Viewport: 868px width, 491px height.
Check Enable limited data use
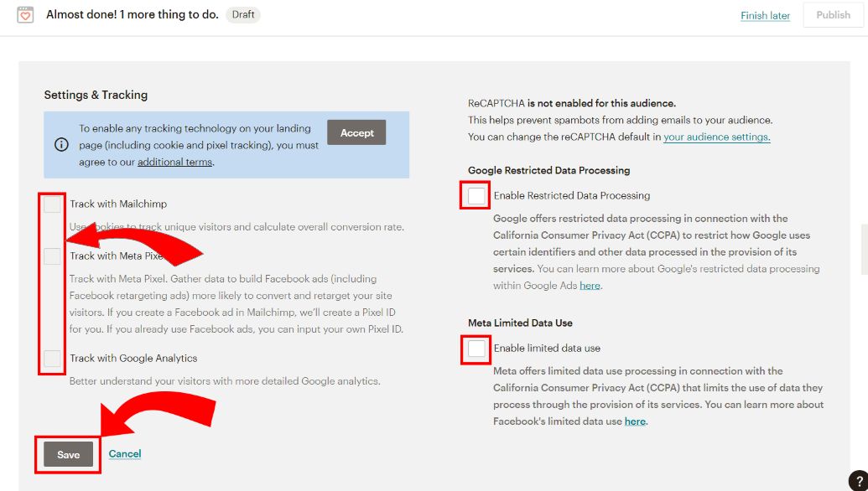point(476,349)
